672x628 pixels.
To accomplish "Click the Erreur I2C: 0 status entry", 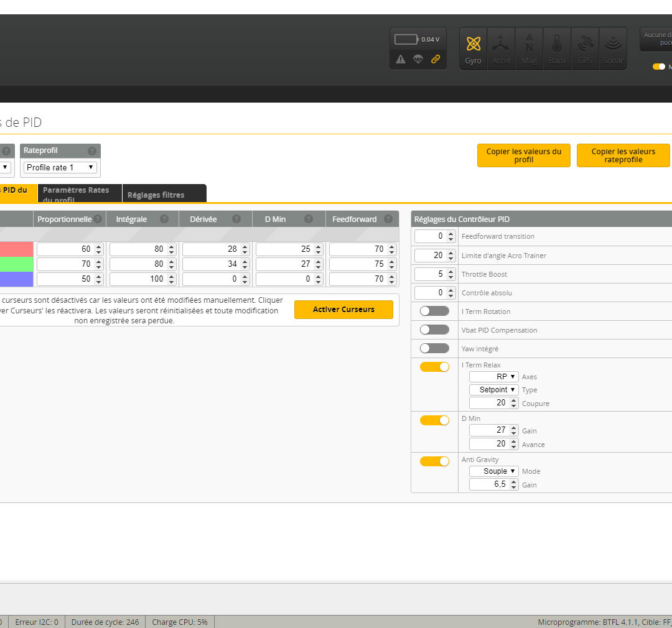I will tap(37, 622).
